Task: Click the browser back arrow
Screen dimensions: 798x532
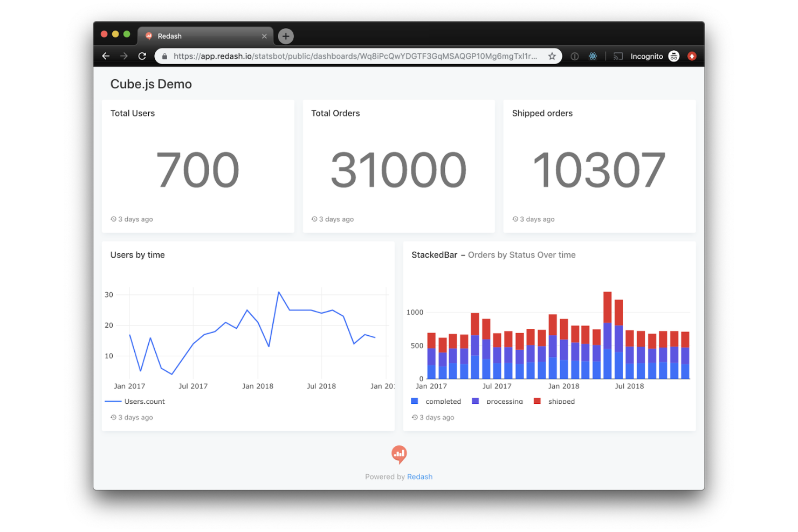Action: tap(106, 56)
